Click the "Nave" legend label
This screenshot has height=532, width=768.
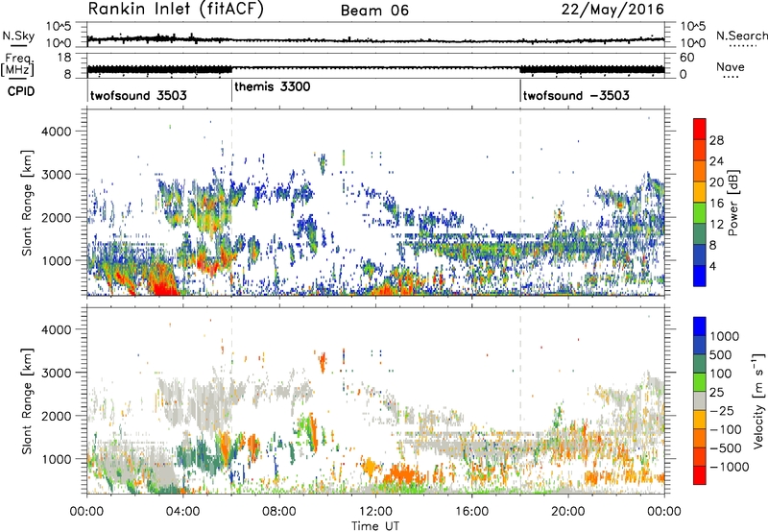[x=731, y=67]
